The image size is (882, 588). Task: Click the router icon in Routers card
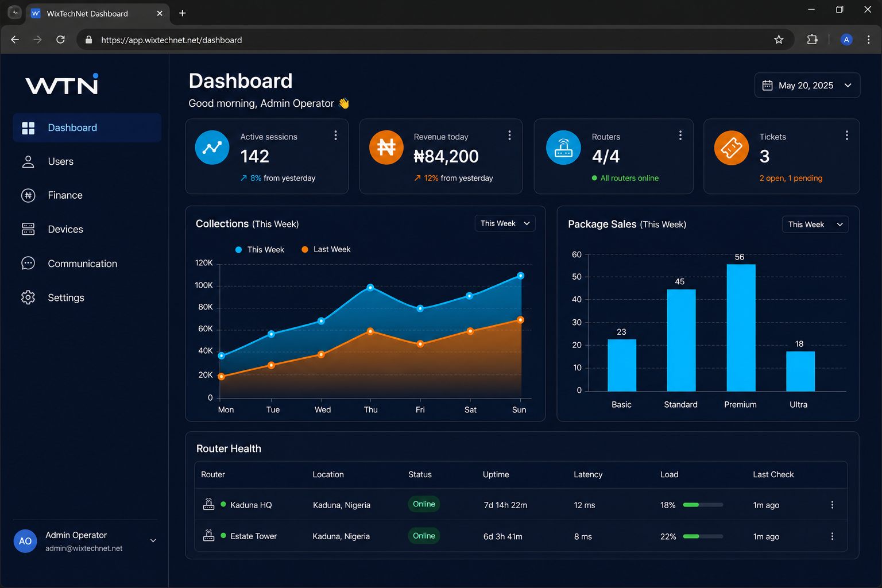pos(563,148)
